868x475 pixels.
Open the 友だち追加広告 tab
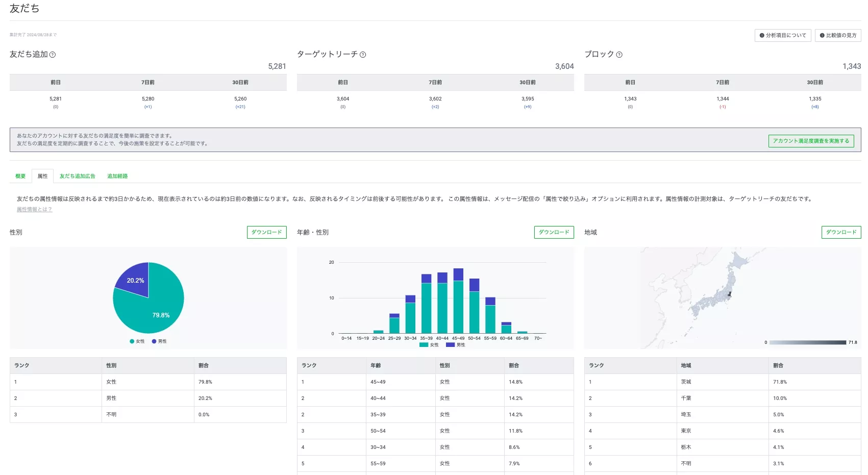coord(77,176)
